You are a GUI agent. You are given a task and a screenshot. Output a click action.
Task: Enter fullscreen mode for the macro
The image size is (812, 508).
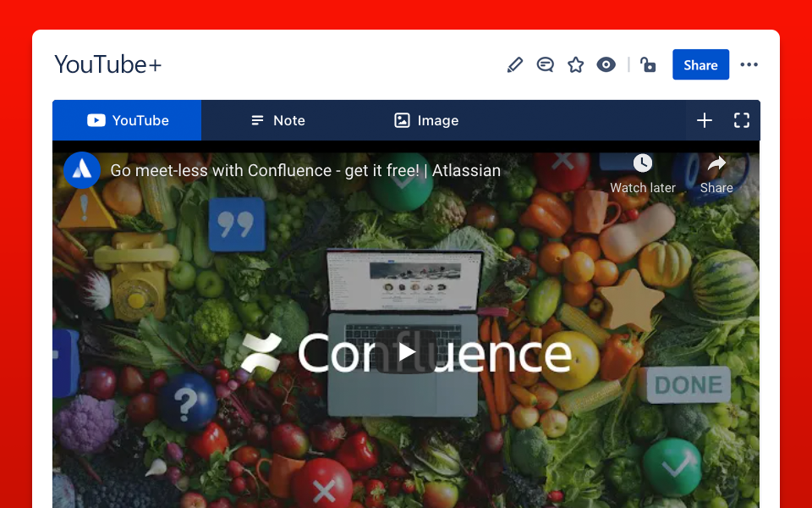pyautogui.click(x=742, y=120)
